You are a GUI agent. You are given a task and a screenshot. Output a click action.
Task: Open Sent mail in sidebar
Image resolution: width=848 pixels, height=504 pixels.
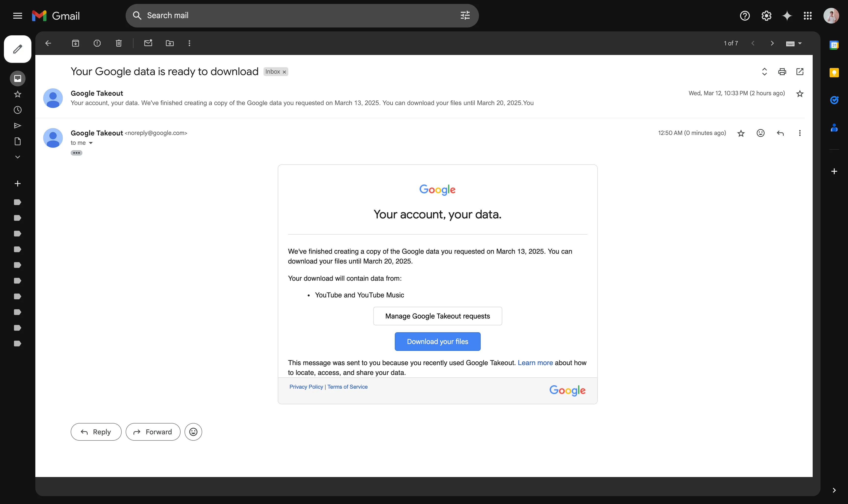(18, 126)
